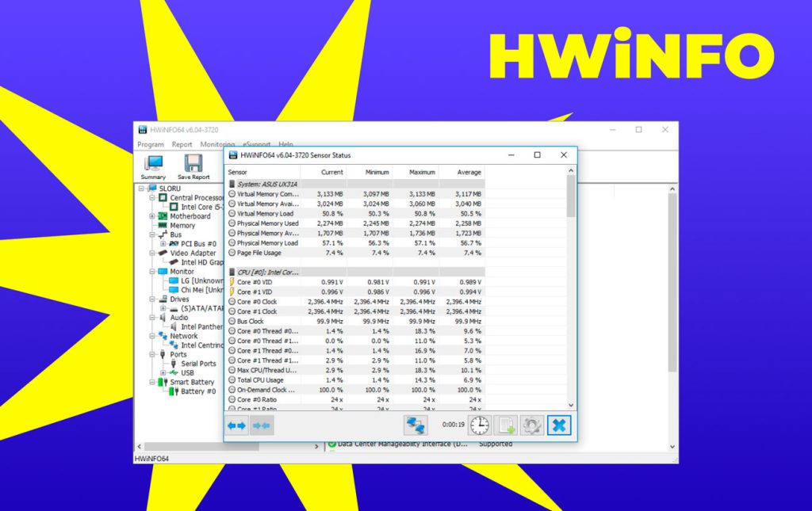
Task: Click the tree pane's left scroll arrow
Action: pyautogui.click(x=139, y=446)
